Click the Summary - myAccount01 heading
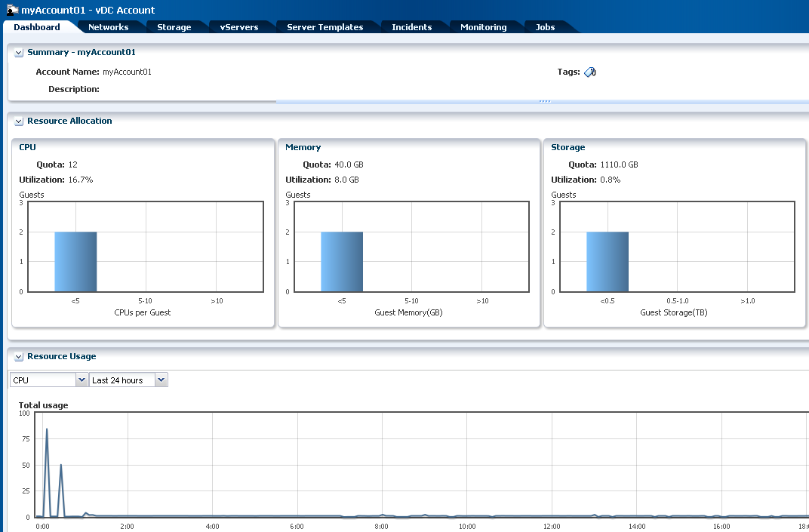 tap(82, 52)
